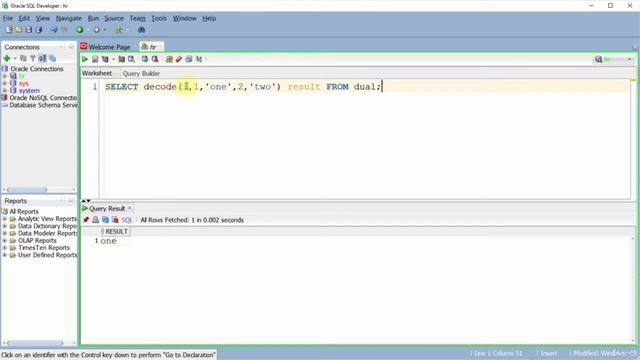
Task: Open the Tools menu
Action: click(159, 18)
